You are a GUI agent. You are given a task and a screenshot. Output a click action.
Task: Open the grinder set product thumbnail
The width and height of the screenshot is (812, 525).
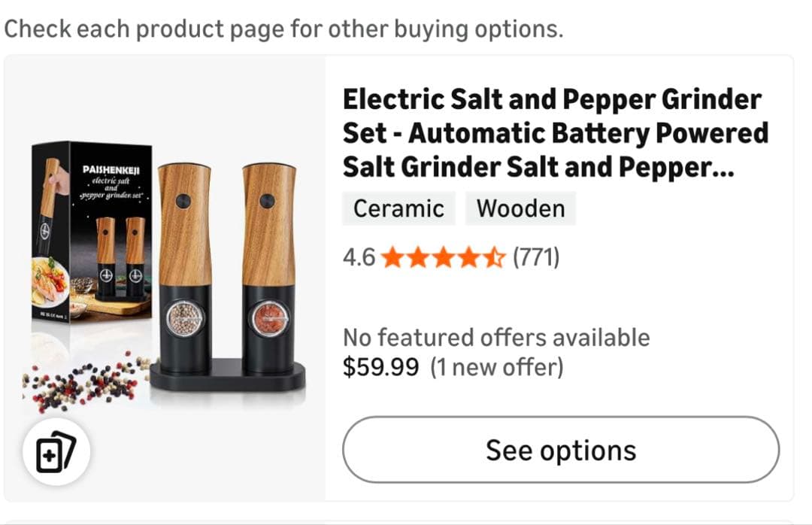[165, 278]
